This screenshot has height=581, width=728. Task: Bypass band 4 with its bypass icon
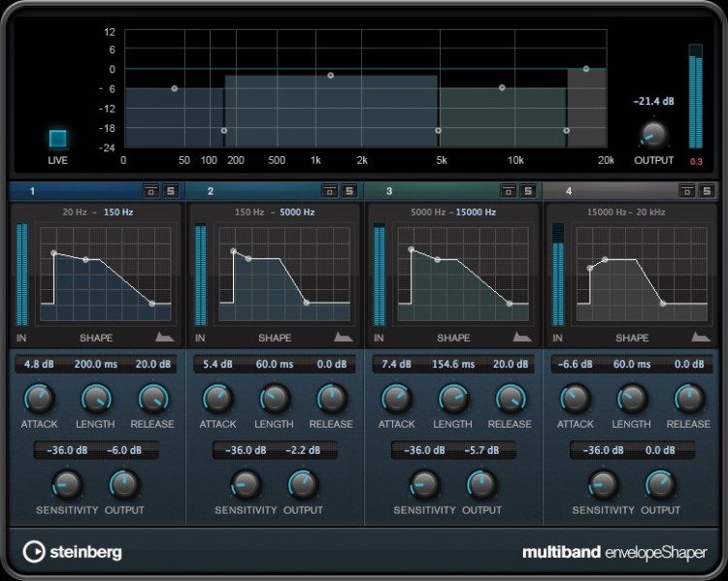tap(687, 191)
